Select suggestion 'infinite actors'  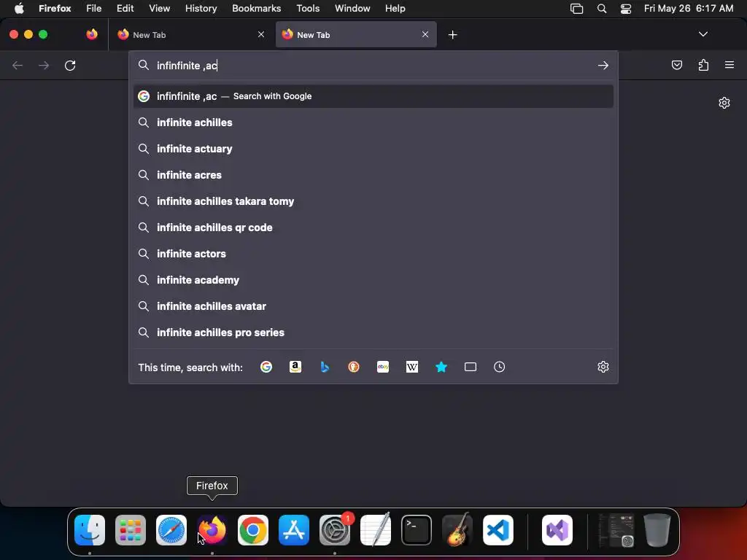(x=373, y=253)
